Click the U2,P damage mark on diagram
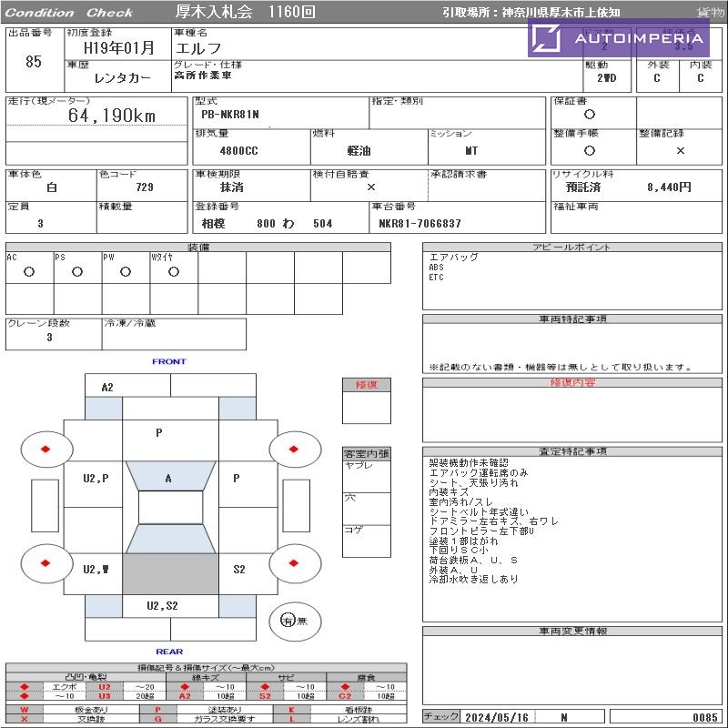The image size is (728, 728). pyautogui.click(x=96, y=479)
